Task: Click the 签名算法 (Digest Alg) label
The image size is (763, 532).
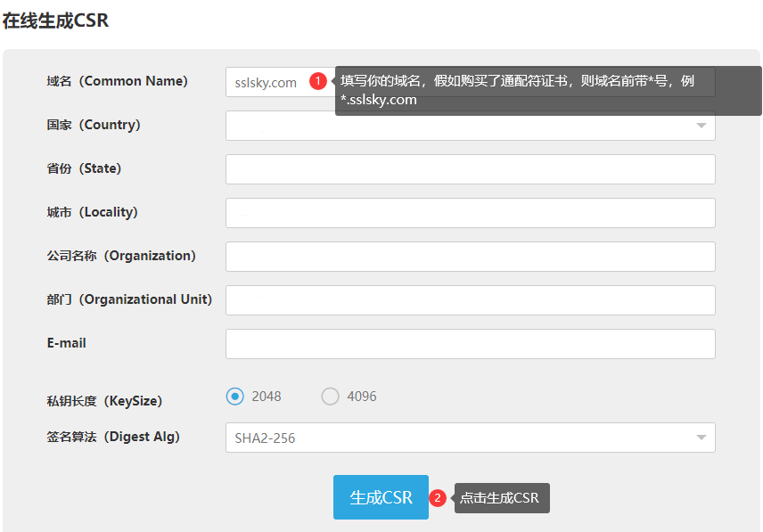Action: [x=113, y=437]
